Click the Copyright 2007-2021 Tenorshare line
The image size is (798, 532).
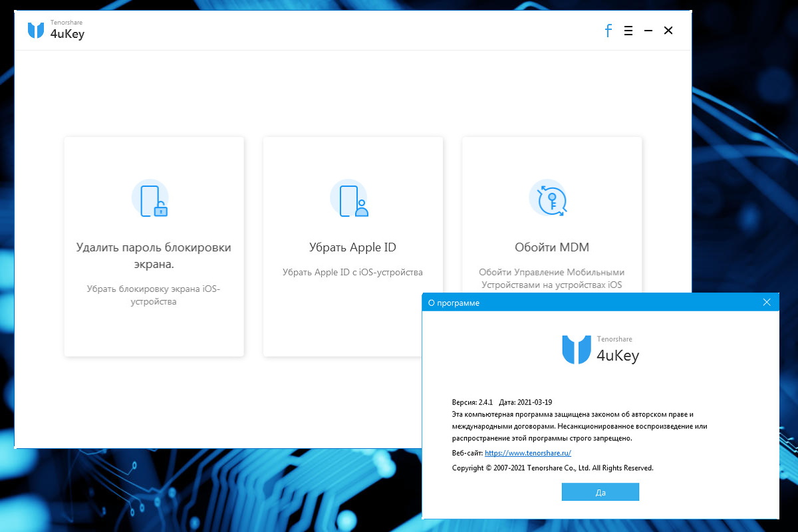553,468
